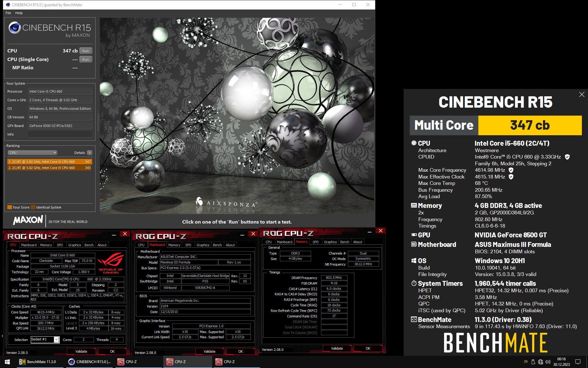Screen dimensions: 588x368
Task: Click the Core Speed value 4615.4 MHz
Action: coord(46,312)
